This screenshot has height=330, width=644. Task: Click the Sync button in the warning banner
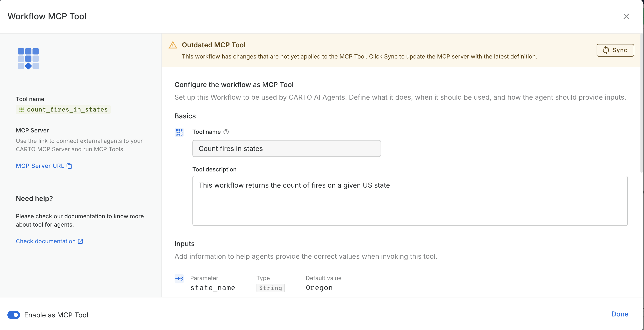point(615,50)
